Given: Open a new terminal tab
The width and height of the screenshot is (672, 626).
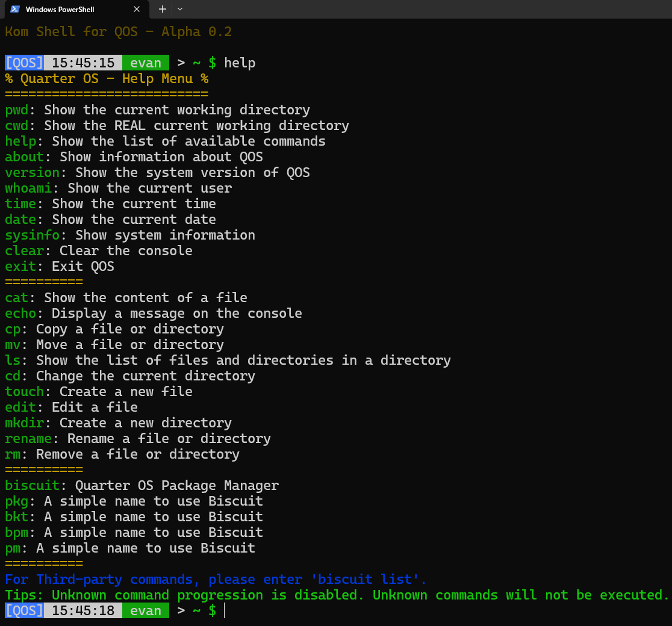Looking at the screenshot, I should click(163, 9).
